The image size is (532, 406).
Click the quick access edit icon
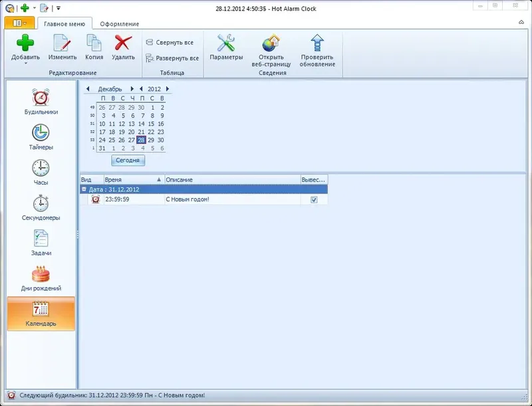44,8
